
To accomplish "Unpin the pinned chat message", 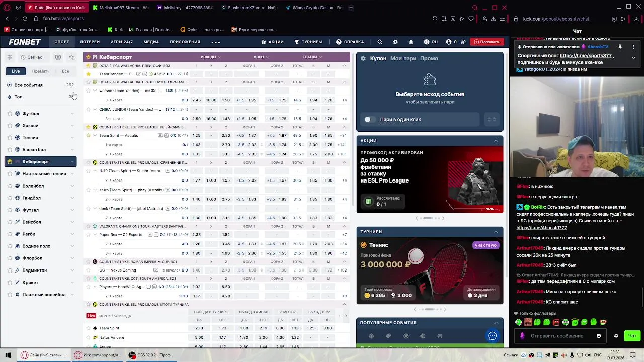I will (620, 47).
